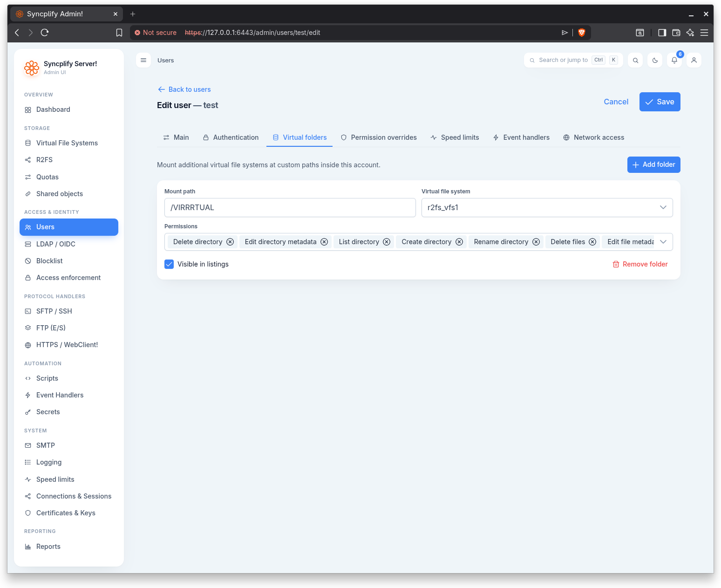
Task: Open the Permission overrides tab
Action: point(378,137)
